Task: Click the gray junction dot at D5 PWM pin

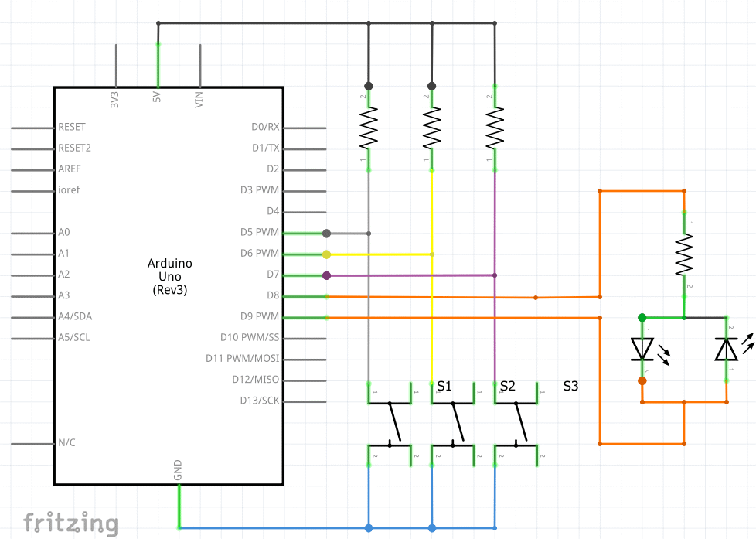Action: point(326,234)
